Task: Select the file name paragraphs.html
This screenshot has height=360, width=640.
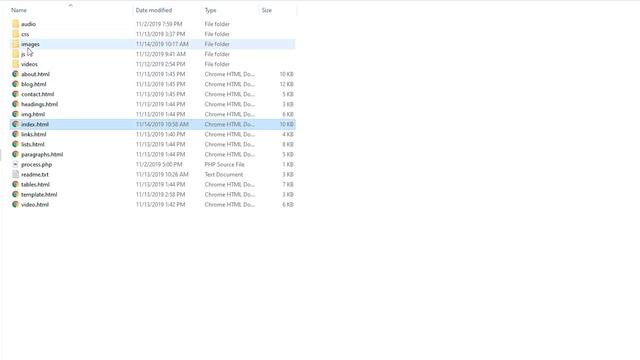Action: pyautogui.click(x=42, y=154)
